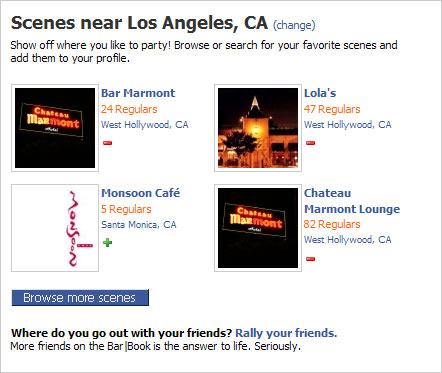Screen dimensions: 442x373
Task: Click Santa Monica, CA location link
Action: pyautogui.click(x=139, y=225)
